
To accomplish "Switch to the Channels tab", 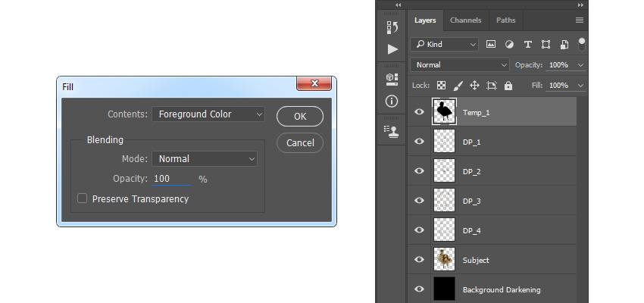I will (465, 20).
